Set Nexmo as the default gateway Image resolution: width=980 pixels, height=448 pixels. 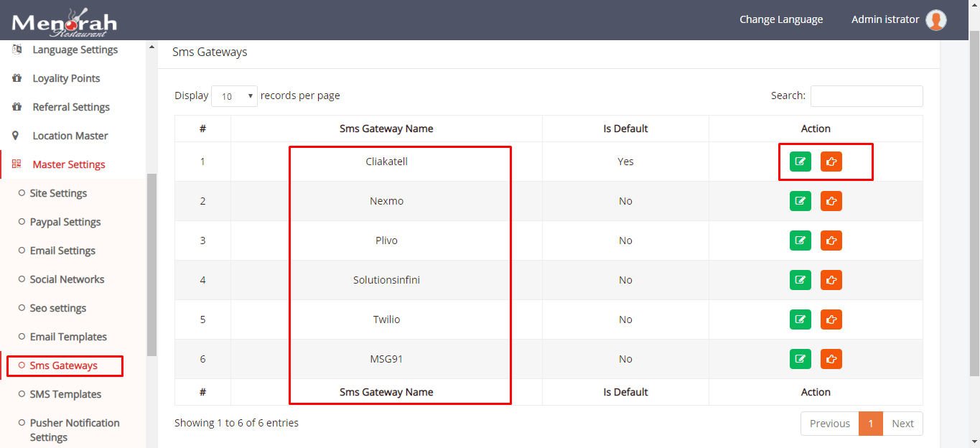point(831,201)
